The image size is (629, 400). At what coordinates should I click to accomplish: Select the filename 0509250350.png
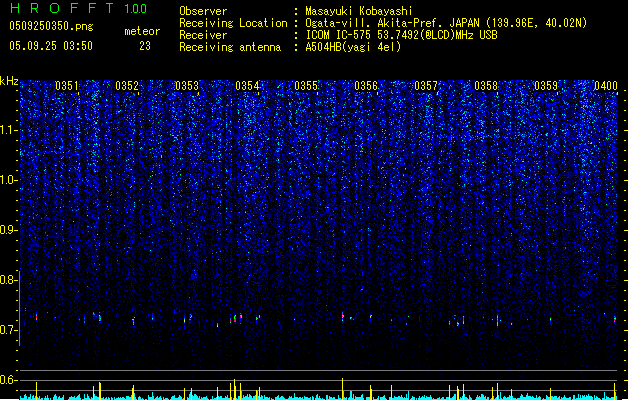(x=51, y=26)
